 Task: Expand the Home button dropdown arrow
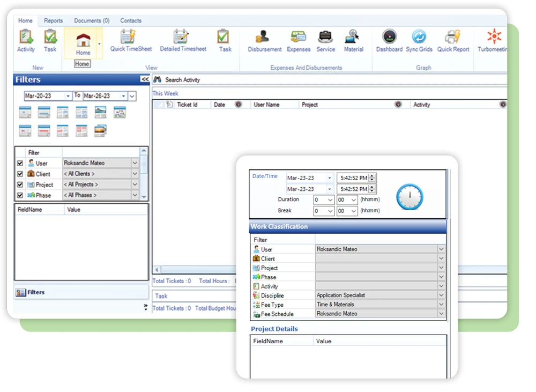100,44
